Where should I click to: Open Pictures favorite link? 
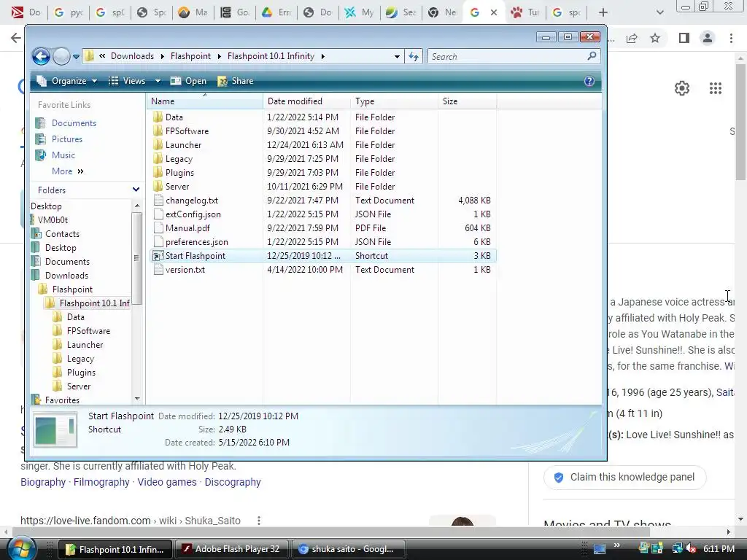(x=59, y=139)
